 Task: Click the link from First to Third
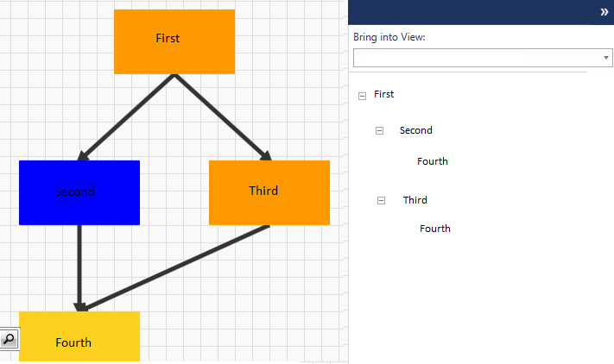coord(222,117)
